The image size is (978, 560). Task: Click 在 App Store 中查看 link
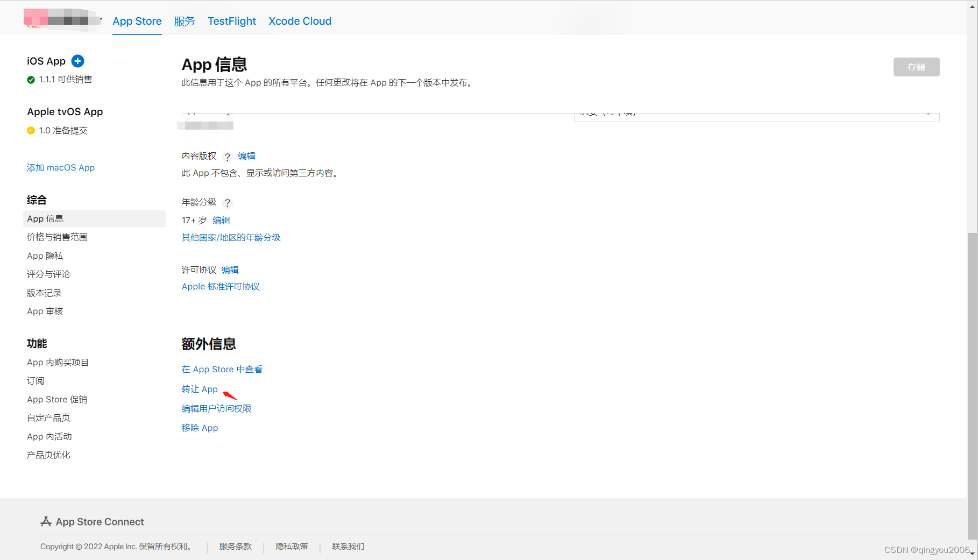(222, 369)
